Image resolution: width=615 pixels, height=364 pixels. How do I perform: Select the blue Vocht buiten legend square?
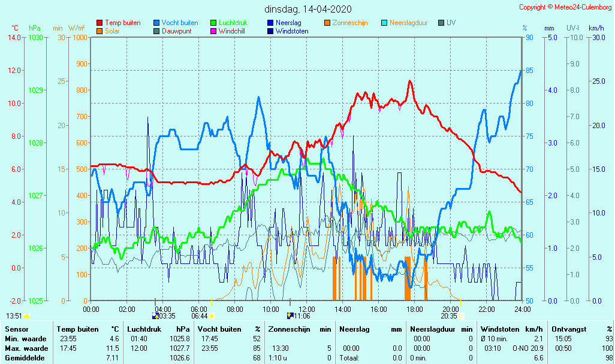point(156,23)
